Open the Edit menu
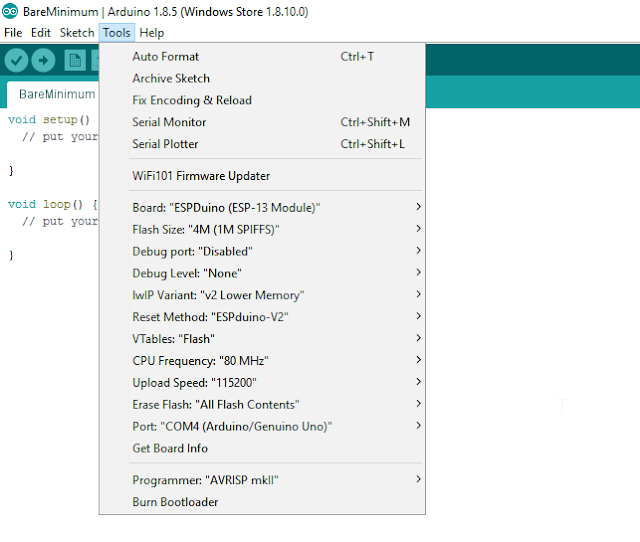Viewport: 640px width, 542px height. coord(41,33)
